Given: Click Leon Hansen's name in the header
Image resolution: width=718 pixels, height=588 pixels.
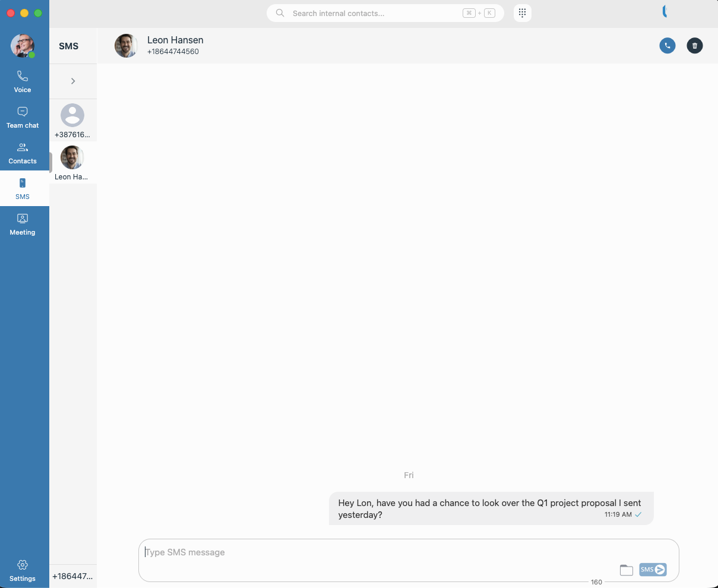Looking at the screenshot, I should (x=175, y=40).
